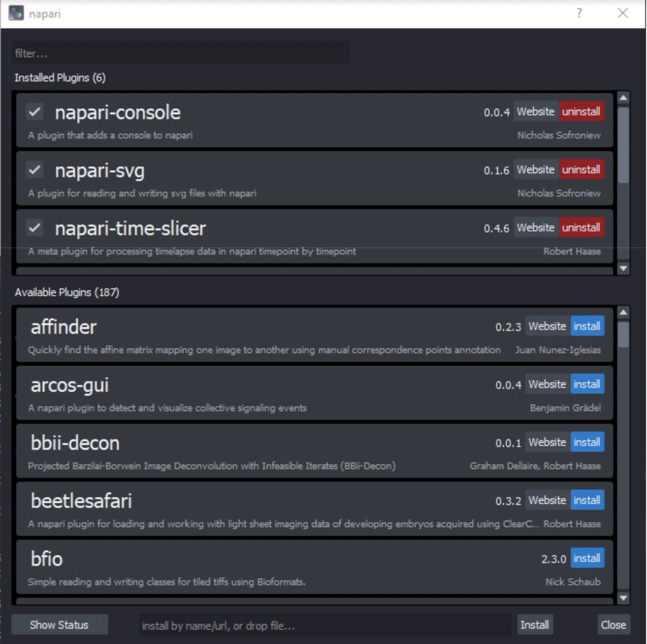Click author Juan Nunez-Iglesias

point(558,350)
